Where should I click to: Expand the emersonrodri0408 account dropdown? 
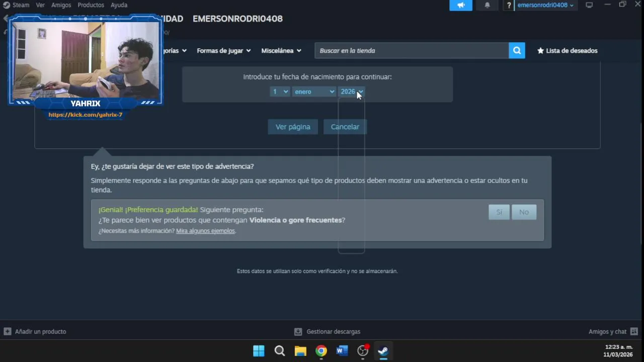point(545,5)
